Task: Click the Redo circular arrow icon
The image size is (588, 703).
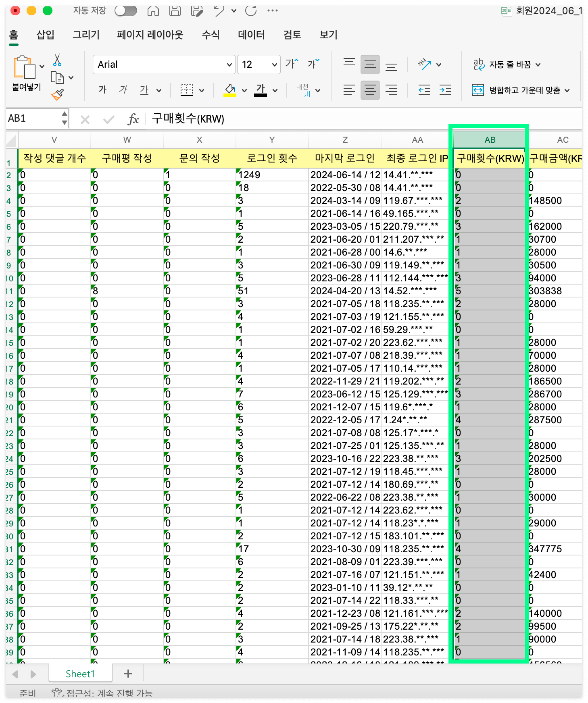Action: (251, 11)
